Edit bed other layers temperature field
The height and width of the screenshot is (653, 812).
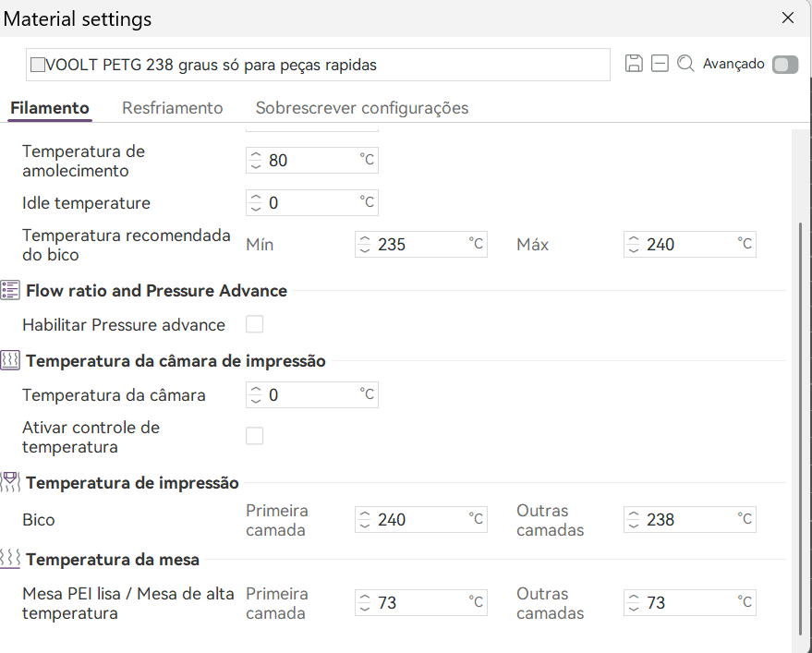690,602
